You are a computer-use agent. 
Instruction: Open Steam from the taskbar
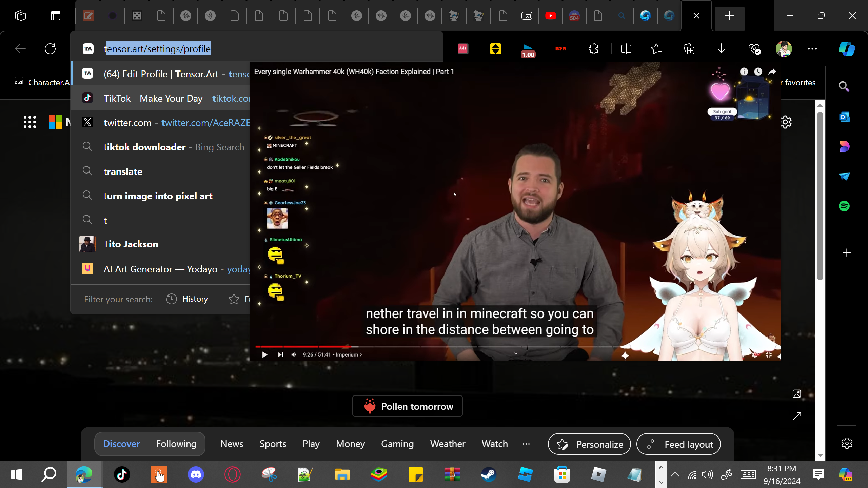click(489, 474)
